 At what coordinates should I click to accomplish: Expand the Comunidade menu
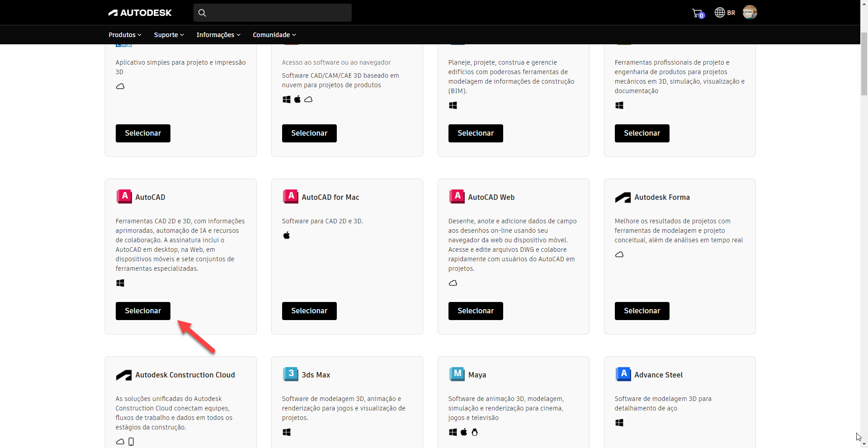274,35
